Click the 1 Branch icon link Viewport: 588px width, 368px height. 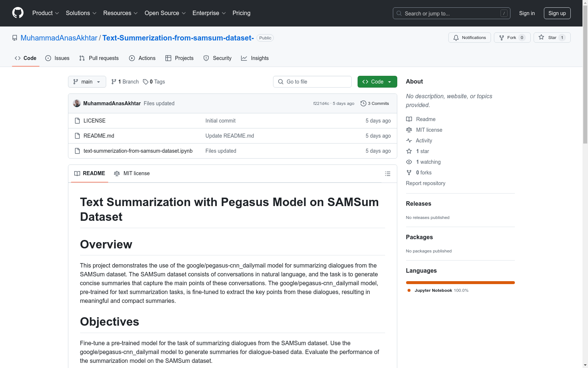tap(114, 82)
